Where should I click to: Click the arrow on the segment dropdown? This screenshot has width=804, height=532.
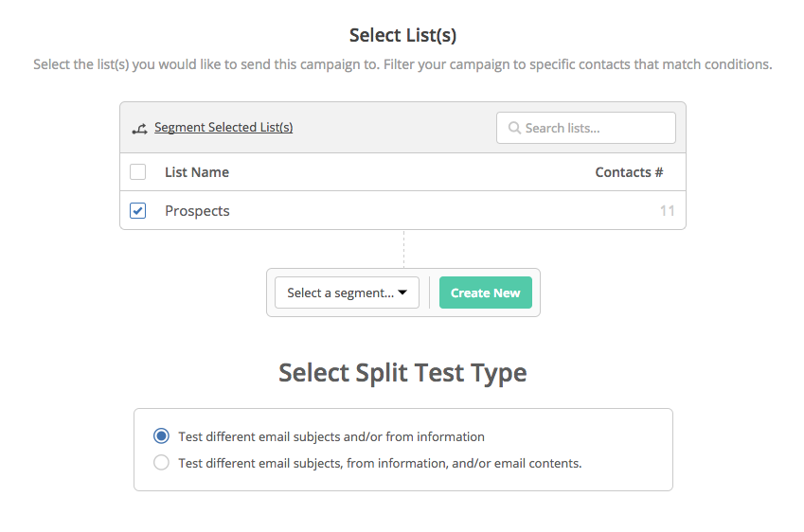[402, 293]
